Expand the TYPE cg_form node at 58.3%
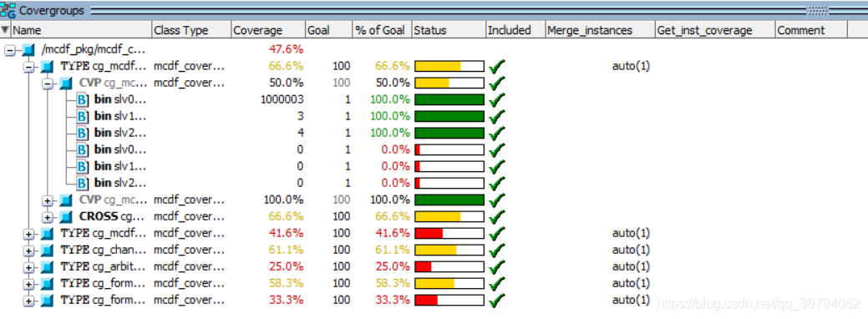Viewport: 868px width, 319px height. pyautogui.click(x=28, y=284)
